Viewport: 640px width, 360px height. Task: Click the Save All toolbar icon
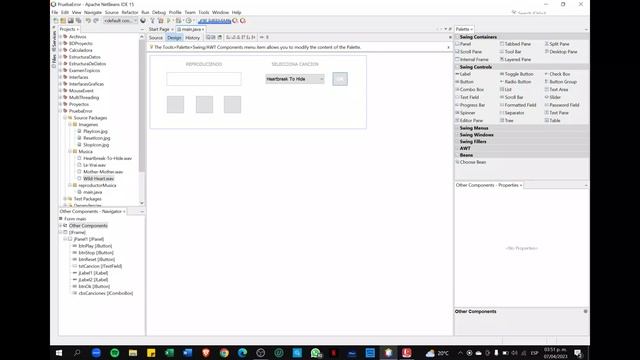pyautogui.click(x=78, y=21)
